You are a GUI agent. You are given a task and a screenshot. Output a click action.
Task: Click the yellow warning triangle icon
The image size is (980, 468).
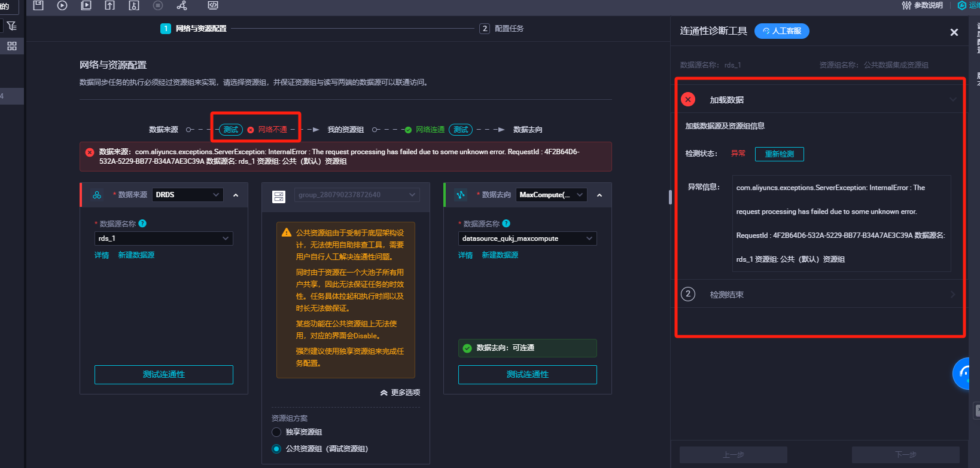(287, 233)
